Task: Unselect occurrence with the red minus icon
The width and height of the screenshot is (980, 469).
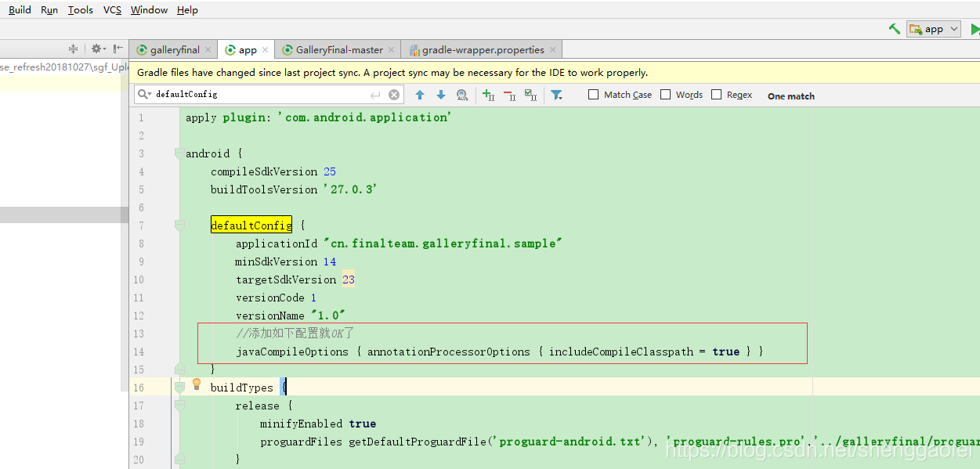Action: (509, 95)
